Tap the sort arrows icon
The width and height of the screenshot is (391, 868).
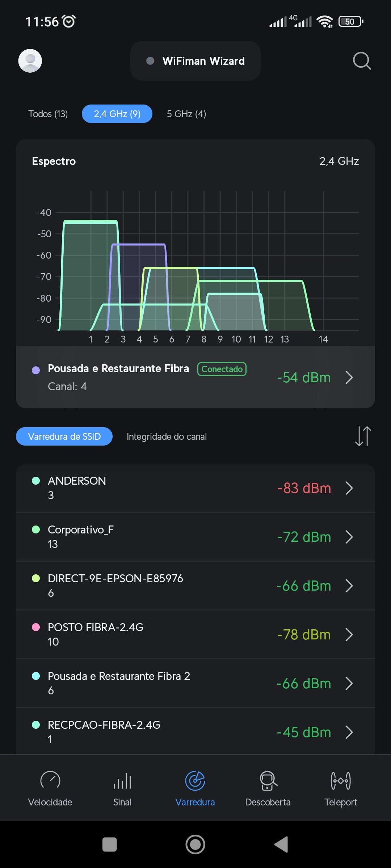tap(363, 436)
